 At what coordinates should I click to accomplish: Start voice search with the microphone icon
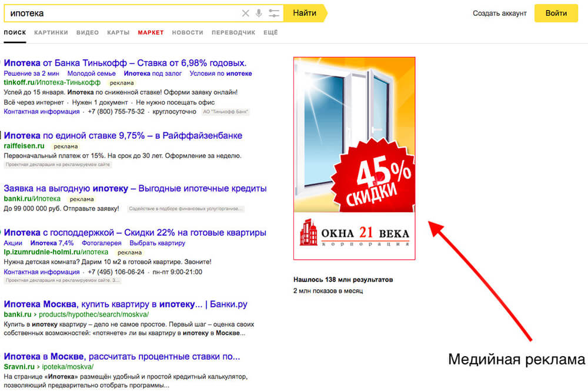click(x=259, y=14)
